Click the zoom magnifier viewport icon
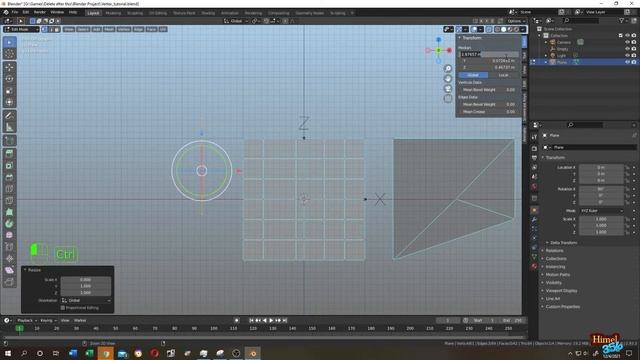The height and width of the screenshot is (360, 640). pyautogui.click(x=448, y=69)
